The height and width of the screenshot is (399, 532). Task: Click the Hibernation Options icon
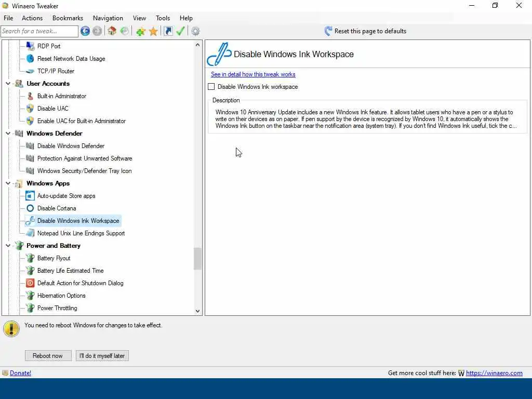[30, 296]
